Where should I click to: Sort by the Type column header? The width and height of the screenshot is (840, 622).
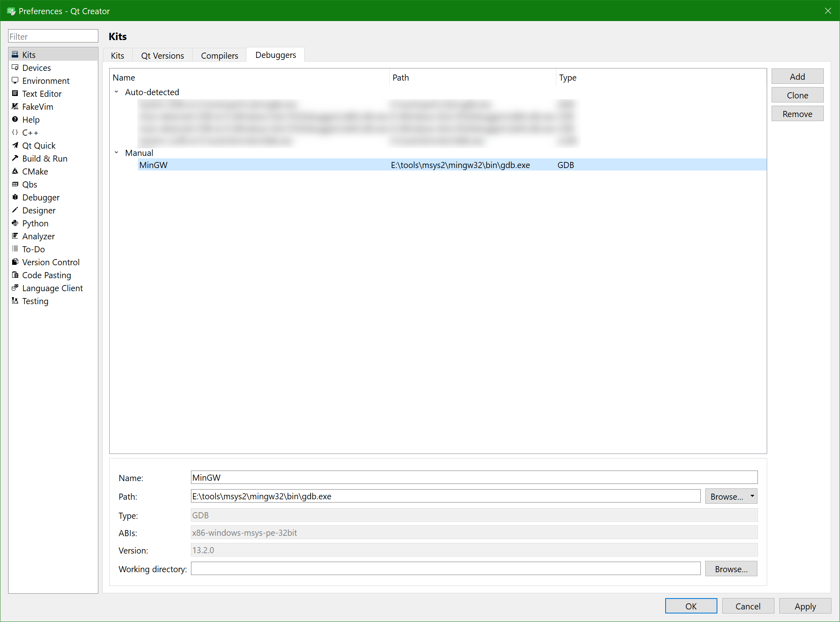click(x=661, y=77)
